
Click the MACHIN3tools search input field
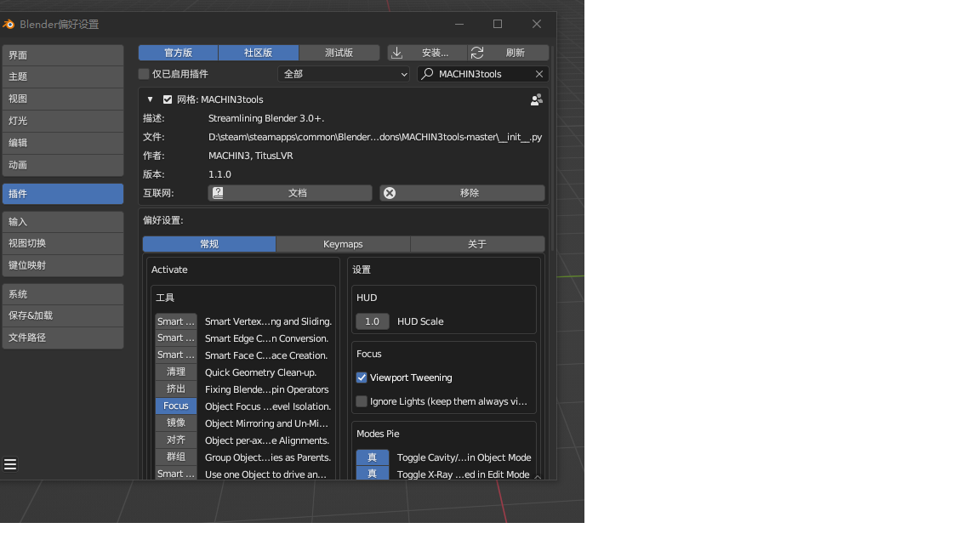click(482, 74)
